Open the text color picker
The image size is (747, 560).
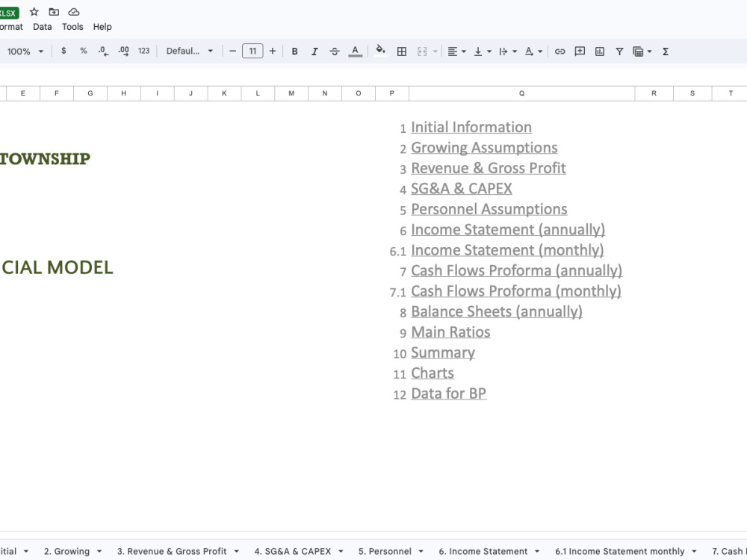pyautogui.click(x=355, y=52)
